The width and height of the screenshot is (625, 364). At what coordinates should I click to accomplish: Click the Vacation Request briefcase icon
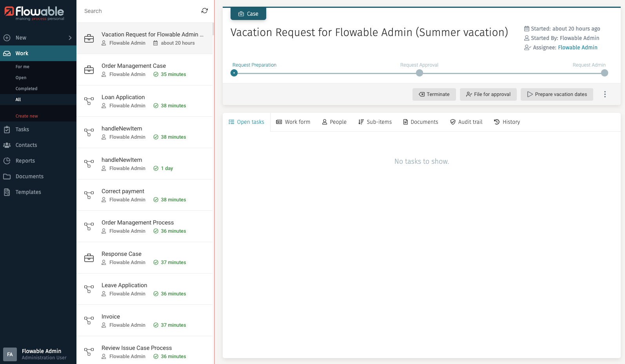click(89, 38)
